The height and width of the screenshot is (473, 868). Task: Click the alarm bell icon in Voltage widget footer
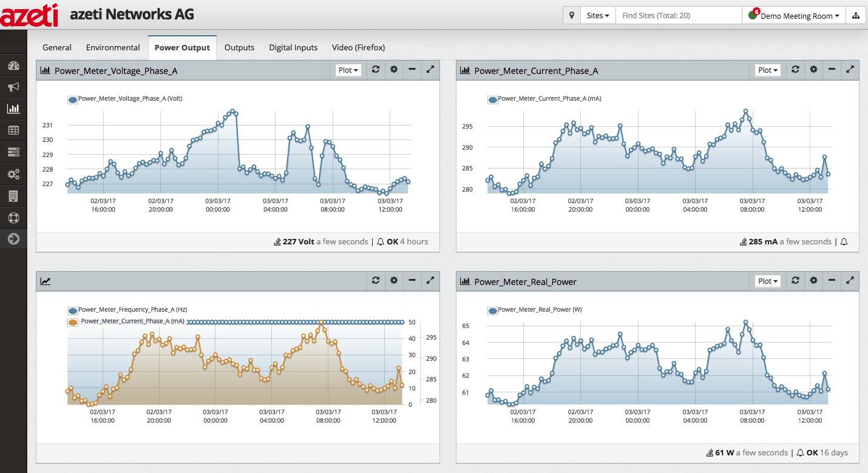pos(381,242)
